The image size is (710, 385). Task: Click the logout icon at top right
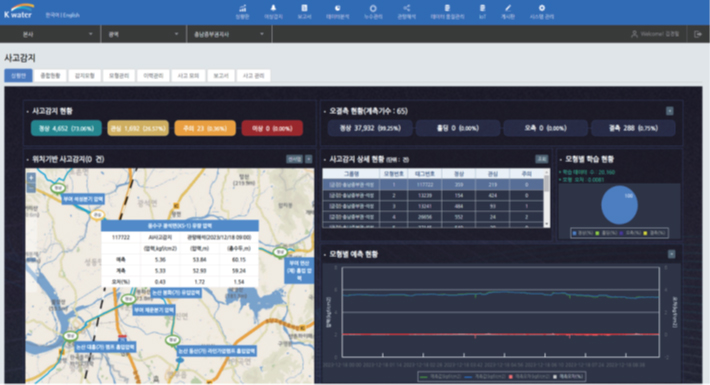[x=698, y=34]
